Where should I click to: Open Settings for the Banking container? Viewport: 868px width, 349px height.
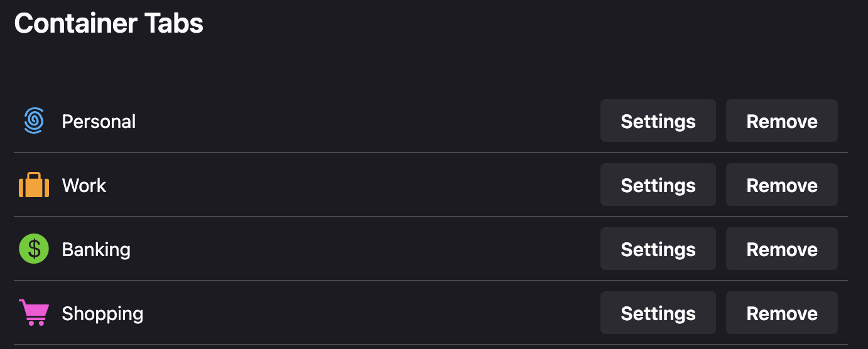click(658, 249)
